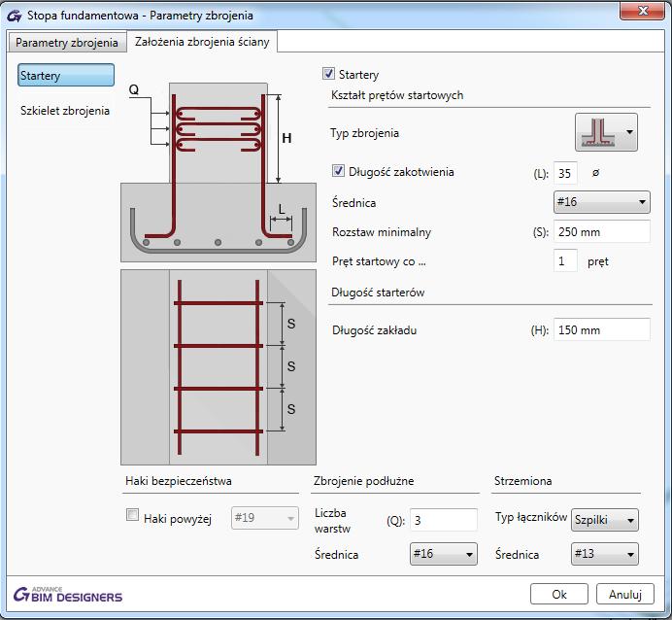672x620 pixels.
Task: Open Typ zbrojenia shape dropdown
Action: click(606, 132)
